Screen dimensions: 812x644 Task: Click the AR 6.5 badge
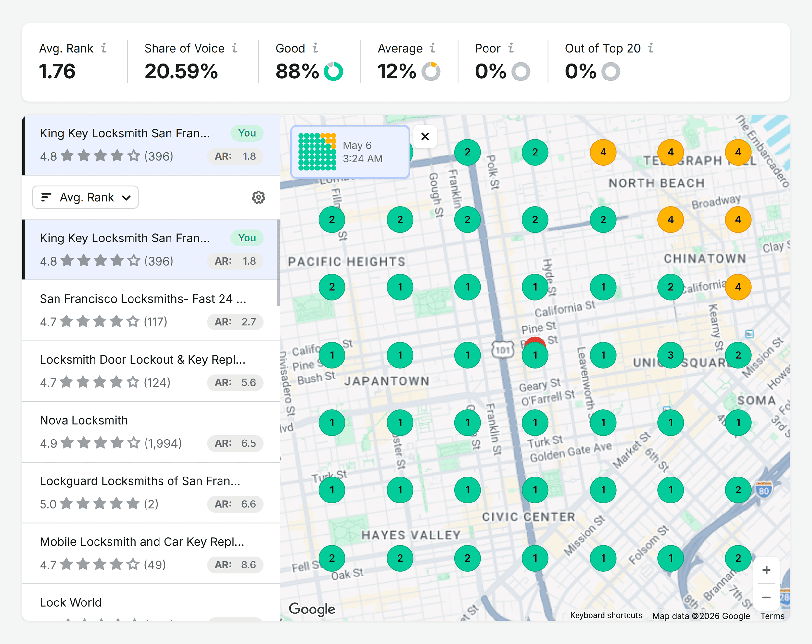point(235,443)
